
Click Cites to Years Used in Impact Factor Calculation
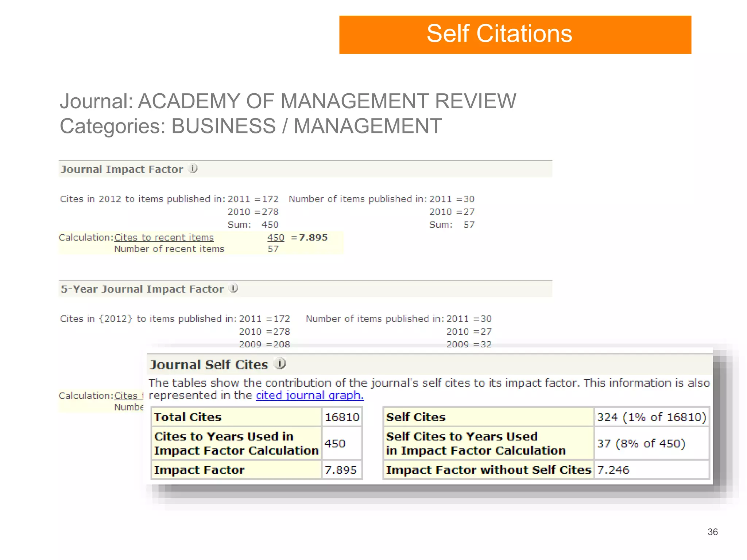[x=236, y=443]
